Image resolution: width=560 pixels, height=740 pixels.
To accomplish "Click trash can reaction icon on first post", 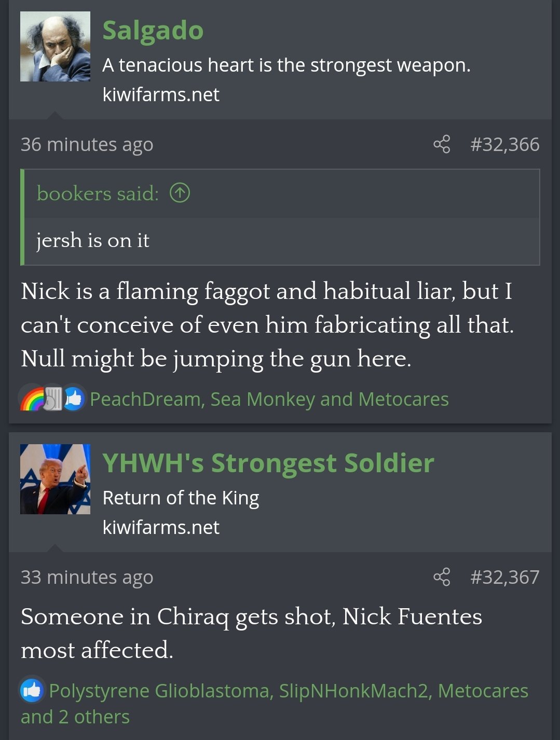I will pyautogui.click(x=53, y=399).
